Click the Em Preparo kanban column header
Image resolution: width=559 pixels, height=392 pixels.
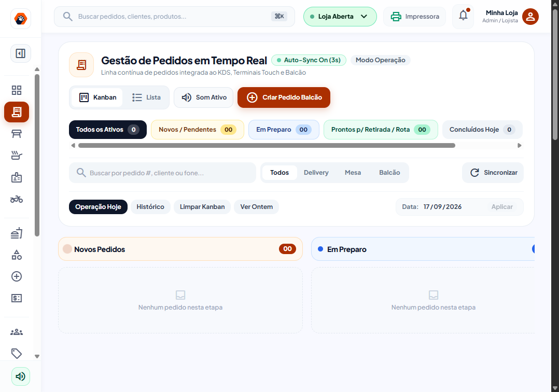pos(423,249)
